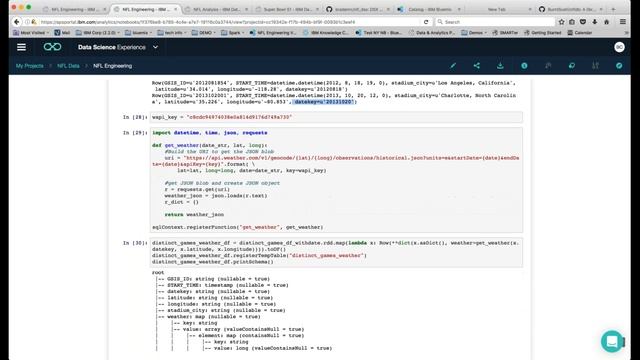Open the Getting Started bookmark
640x360 pixels.
tap(543, 33)
